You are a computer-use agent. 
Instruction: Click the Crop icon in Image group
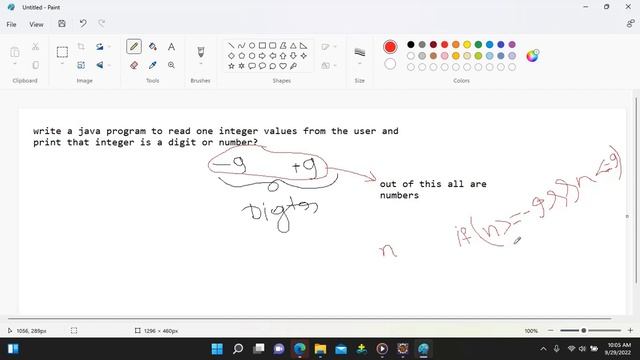81,47
